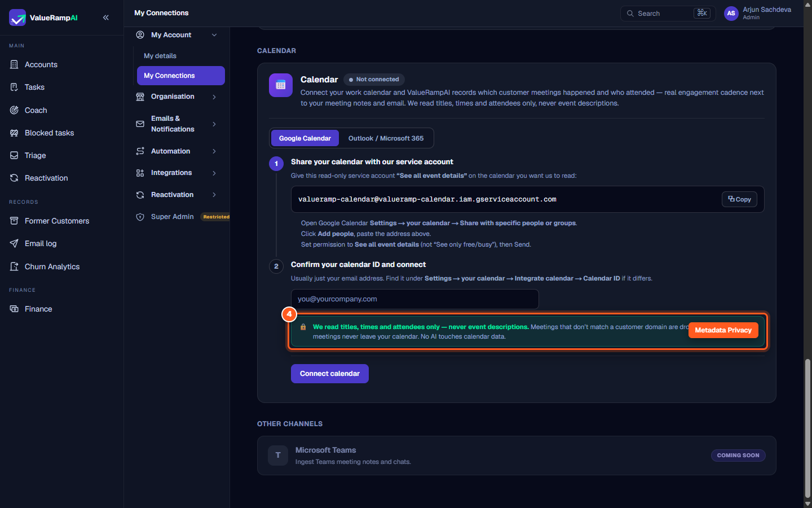This screenshot has width=812, height=508.
Task: Click the Blocked tasks icon
Action: pyautogui.click(x=14, y=133)
